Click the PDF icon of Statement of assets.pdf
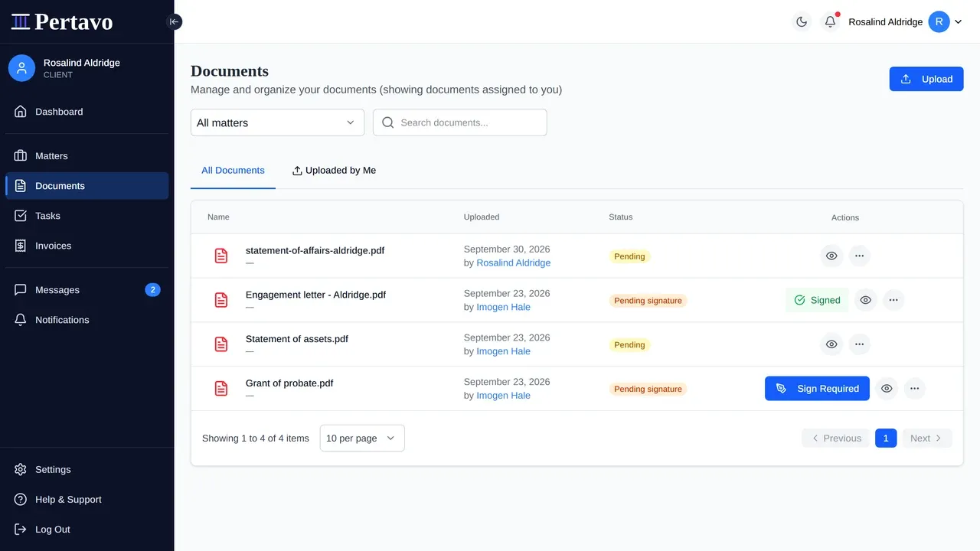The height and width of the screenshot is (551, 980). pos(221,344)
